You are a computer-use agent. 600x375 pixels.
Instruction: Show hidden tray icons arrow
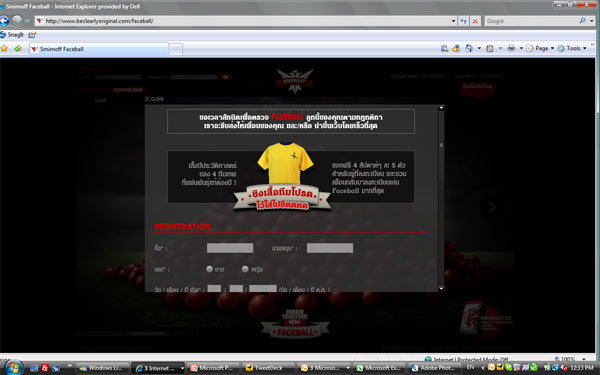pos(483,368)
